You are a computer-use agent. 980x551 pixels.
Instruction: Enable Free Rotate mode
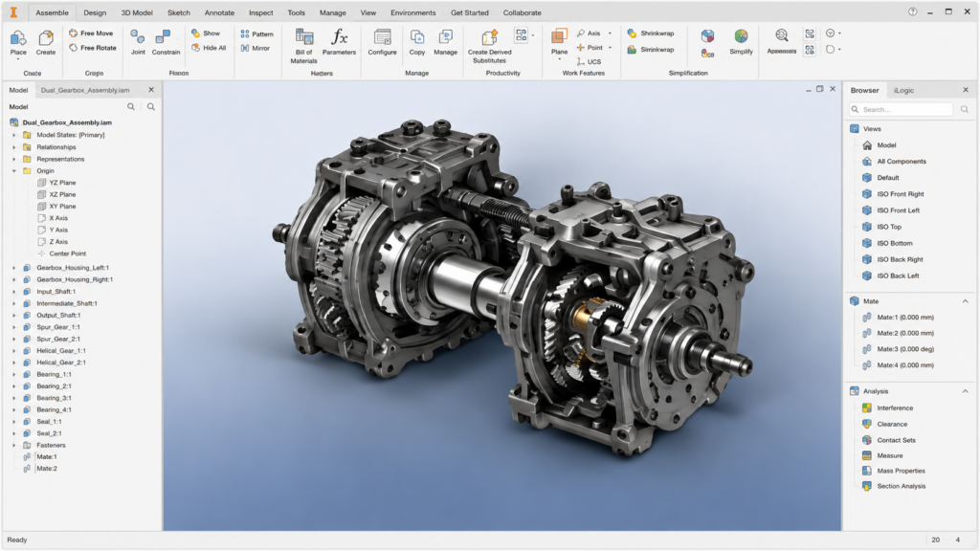[93, 48]
